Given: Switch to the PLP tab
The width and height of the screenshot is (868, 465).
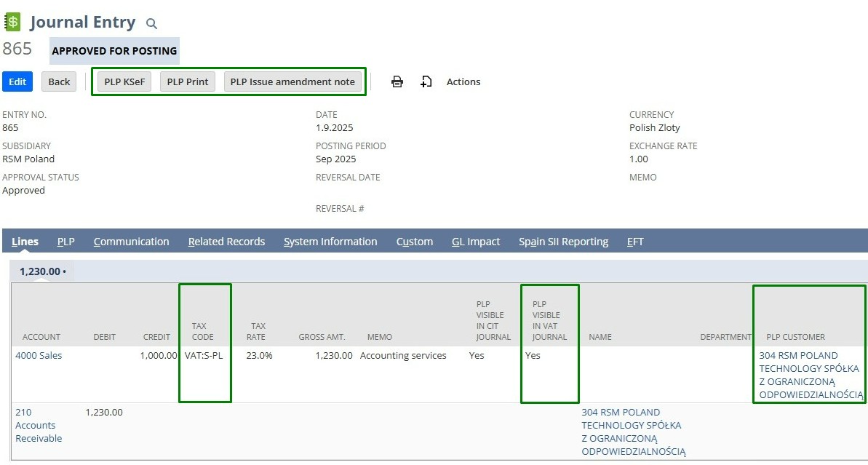Looking at the screenshot, I should click(66, 242).
